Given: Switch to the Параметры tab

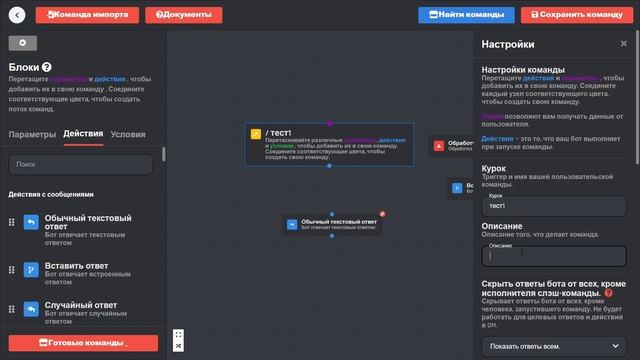Looking at the screenshot, I should pos(32,134).
